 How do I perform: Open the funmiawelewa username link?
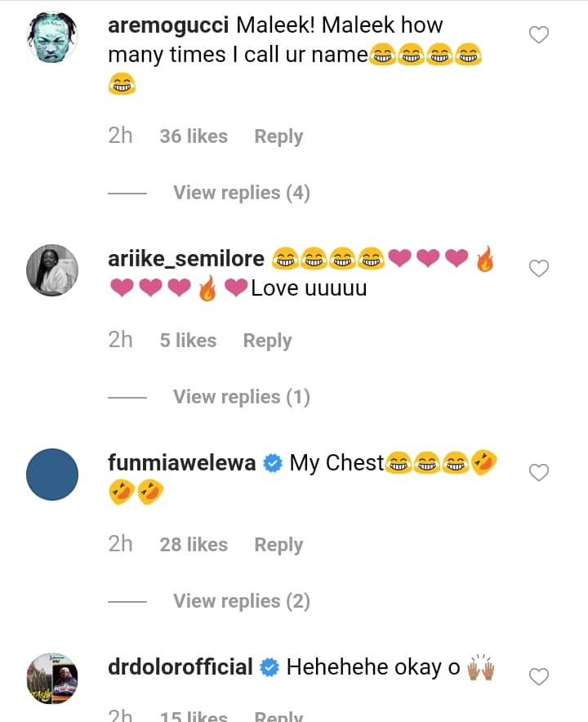(181, 464)
